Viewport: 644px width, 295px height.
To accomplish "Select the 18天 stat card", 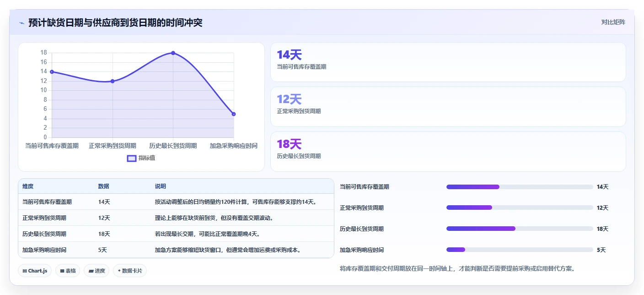I will point(448,152).
